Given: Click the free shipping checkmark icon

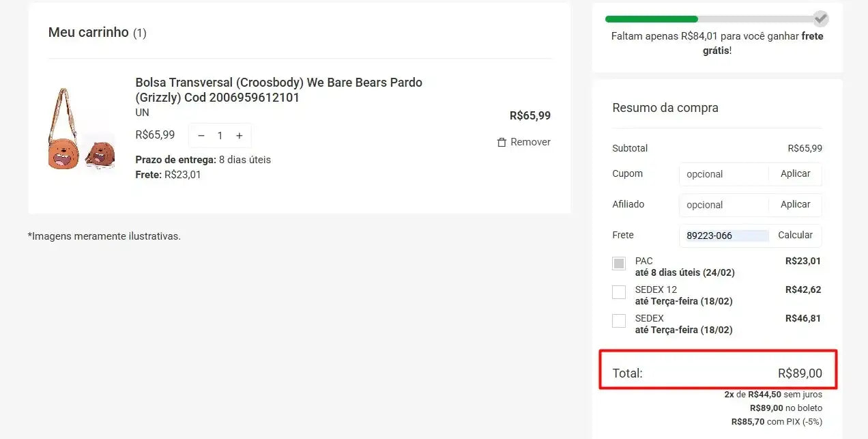Looking at the screenshot, I should [820, 18].
